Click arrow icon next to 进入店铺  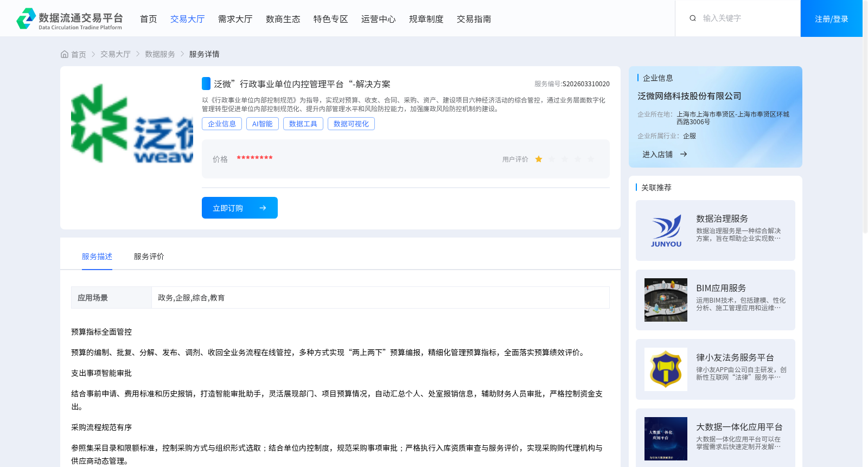click(684, 155)
